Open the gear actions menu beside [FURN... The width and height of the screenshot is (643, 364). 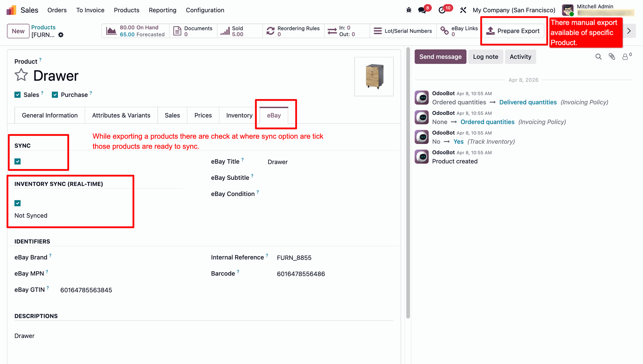tap(61, 35)
